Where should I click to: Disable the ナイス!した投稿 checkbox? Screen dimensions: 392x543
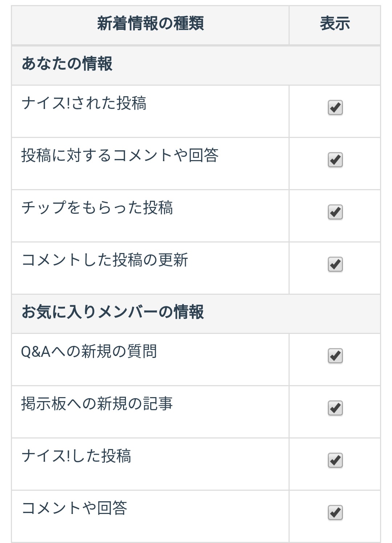(x=335, y=461)
